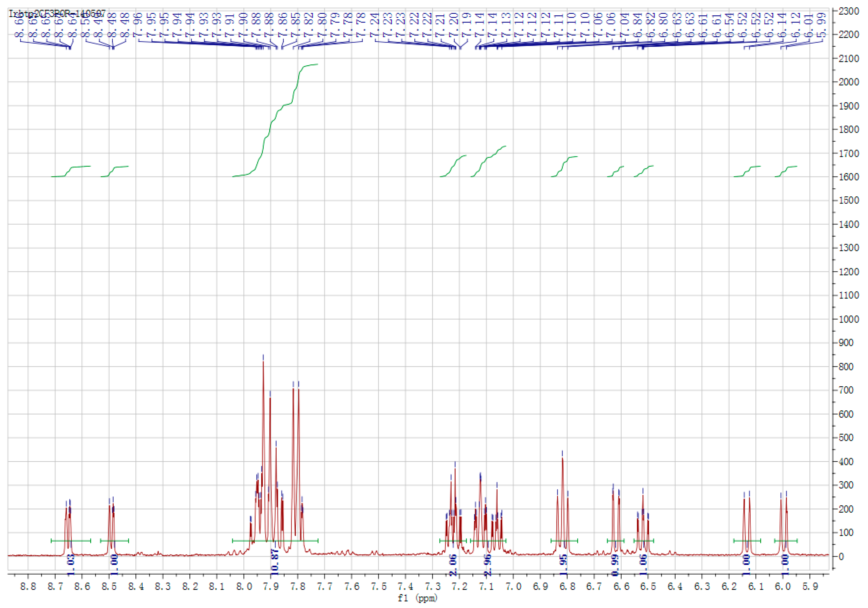Click the spectrum title Irbtp2CF3POP-140507

[x=57, y=14]
